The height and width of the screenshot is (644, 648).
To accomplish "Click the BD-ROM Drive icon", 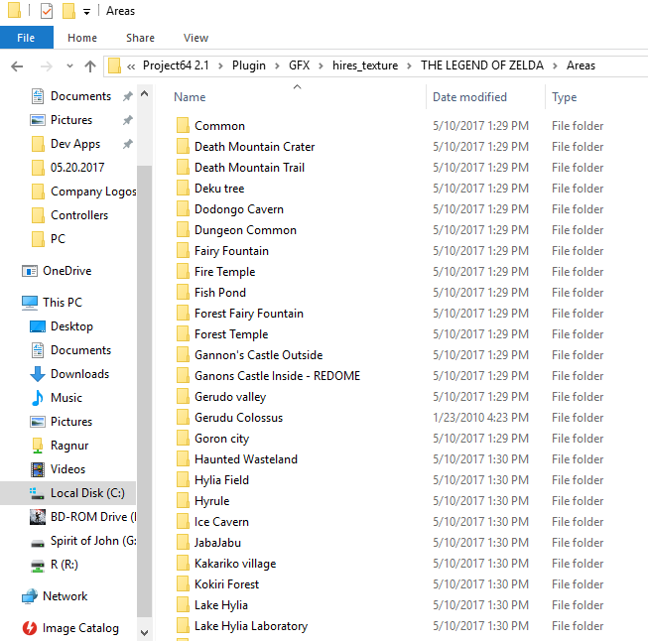I will coord(38,517).
